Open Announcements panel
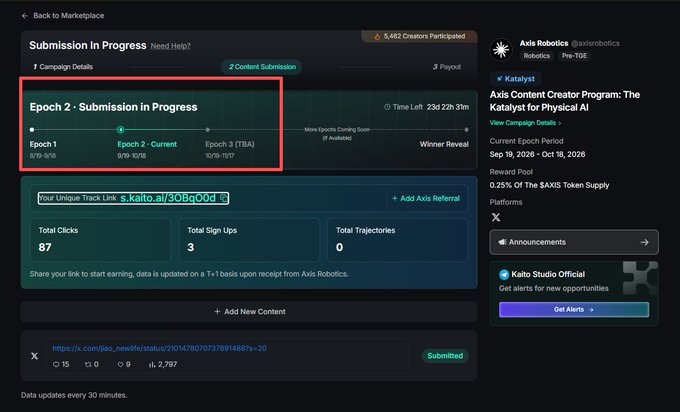This screenshot has height=412, width=680. coord(574,242)
